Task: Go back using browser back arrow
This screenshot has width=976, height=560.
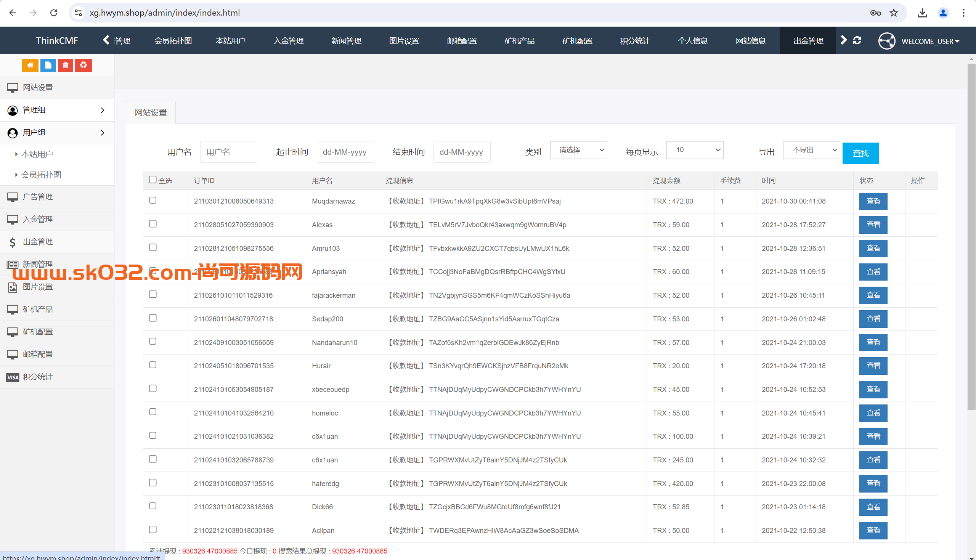Action: tap(13, 13)
